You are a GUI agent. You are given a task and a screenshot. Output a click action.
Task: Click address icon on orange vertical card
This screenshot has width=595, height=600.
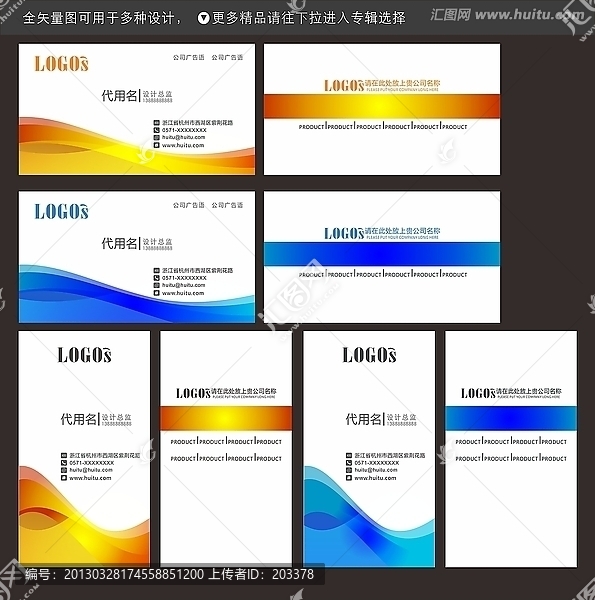coord(64,455)
